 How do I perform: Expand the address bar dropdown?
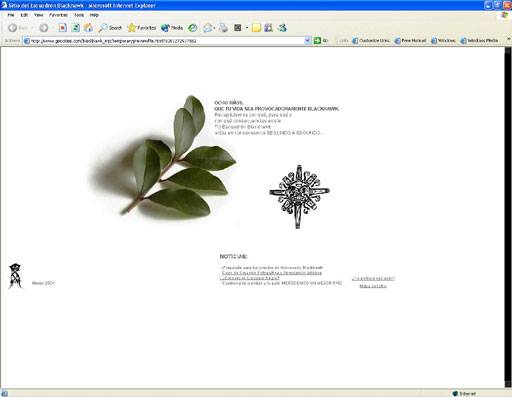click(307, 41)
